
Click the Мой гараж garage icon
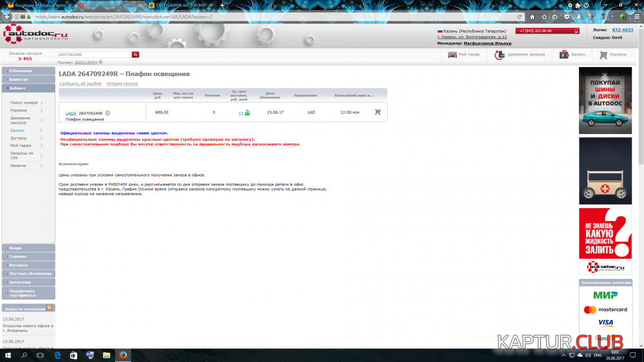click(x=453, y=55)
